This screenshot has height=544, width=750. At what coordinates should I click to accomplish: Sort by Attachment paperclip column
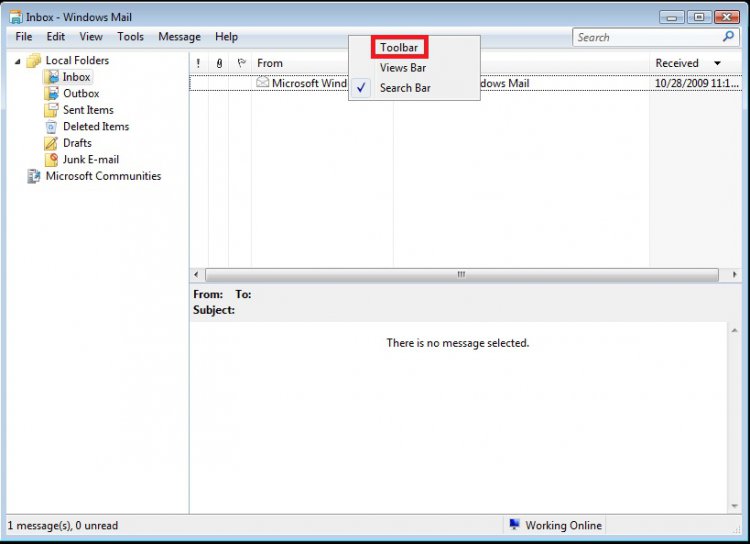tap(219, 63)
